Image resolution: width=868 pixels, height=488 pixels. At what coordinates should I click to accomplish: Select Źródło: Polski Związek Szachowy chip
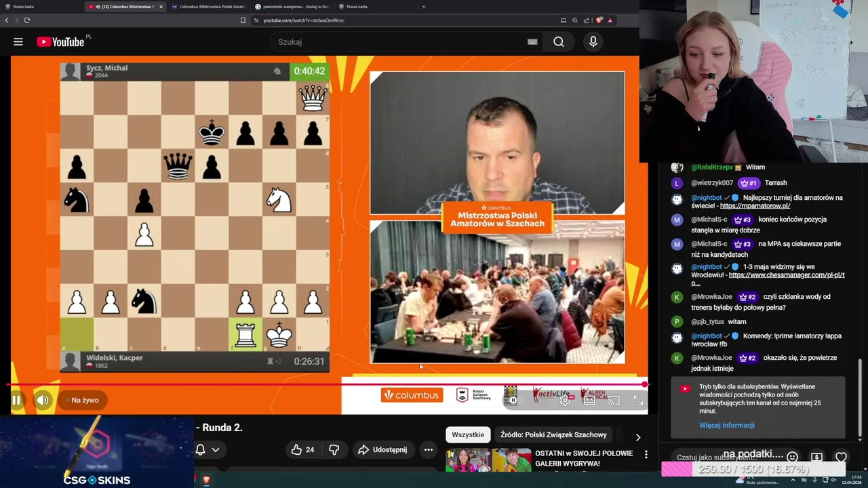[553, 434]
